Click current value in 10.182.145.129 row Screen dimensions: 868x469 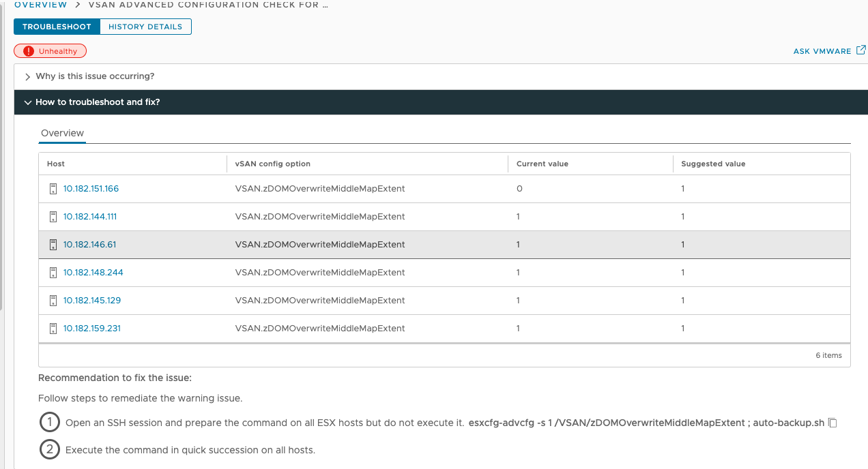(519, 301)
